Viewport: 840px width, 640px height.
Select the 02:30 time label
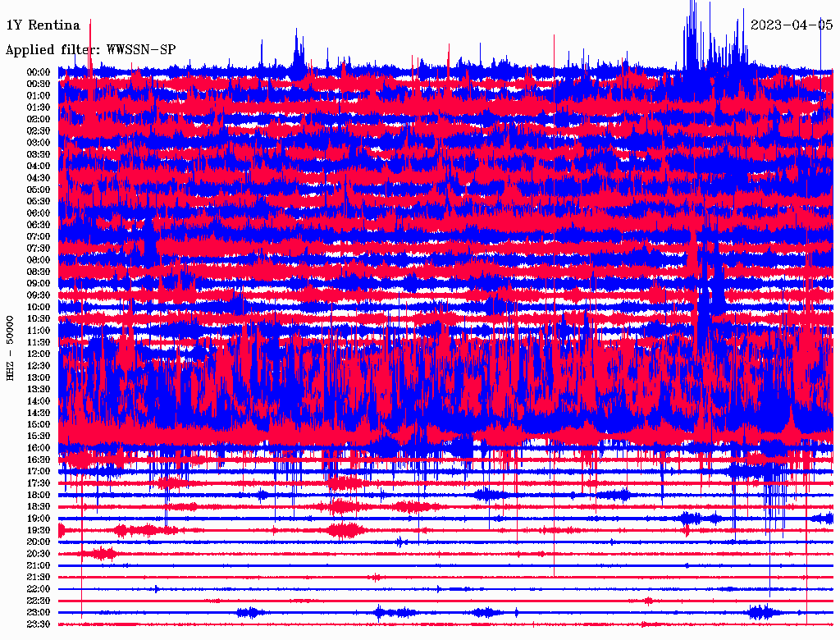tap(39, 131)
